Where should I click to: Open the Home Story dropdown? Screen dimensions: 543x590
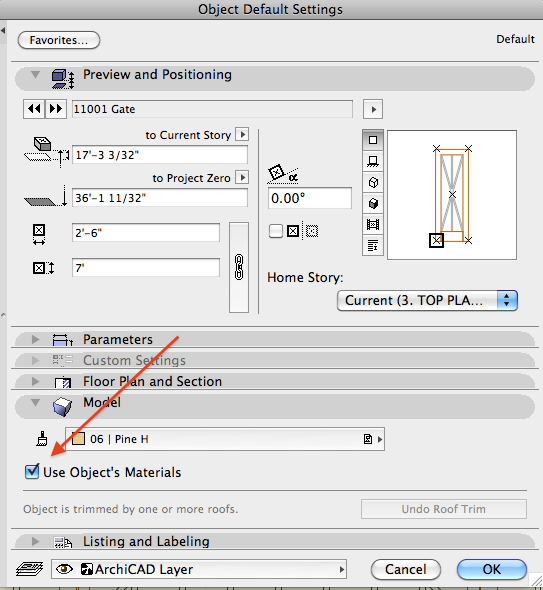pyautogui.click(x=427, y=300)
